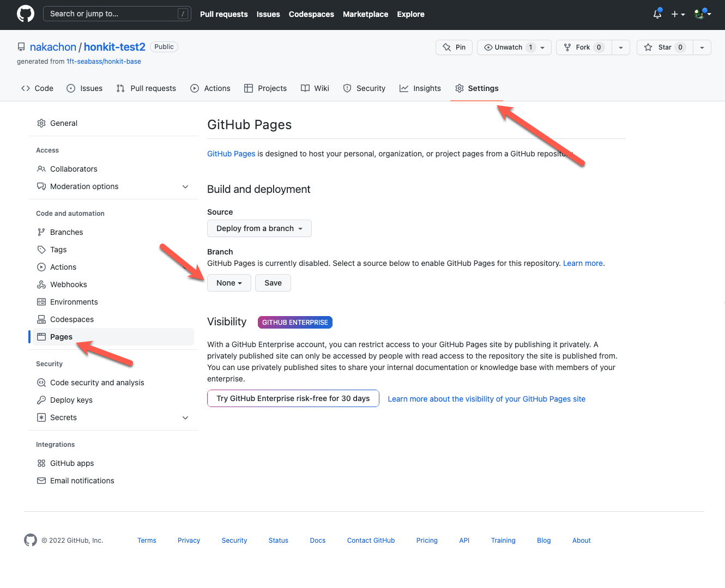725x588 pixels.
Task: Open the None branch selector dropdown
Action: click(x=229, y=283)
